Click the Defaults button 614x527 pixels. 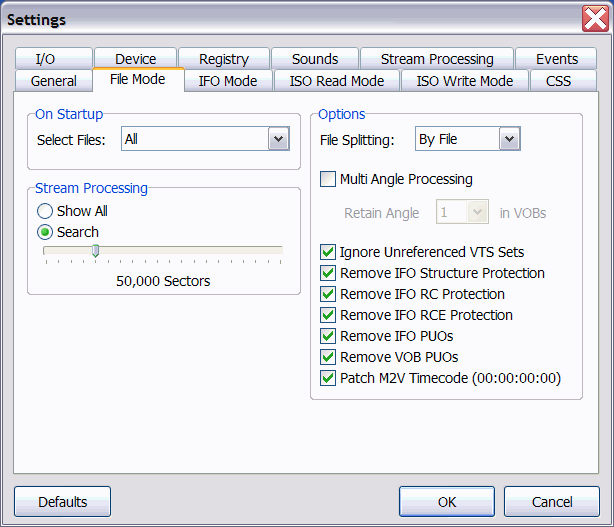(x=63, y=502)
